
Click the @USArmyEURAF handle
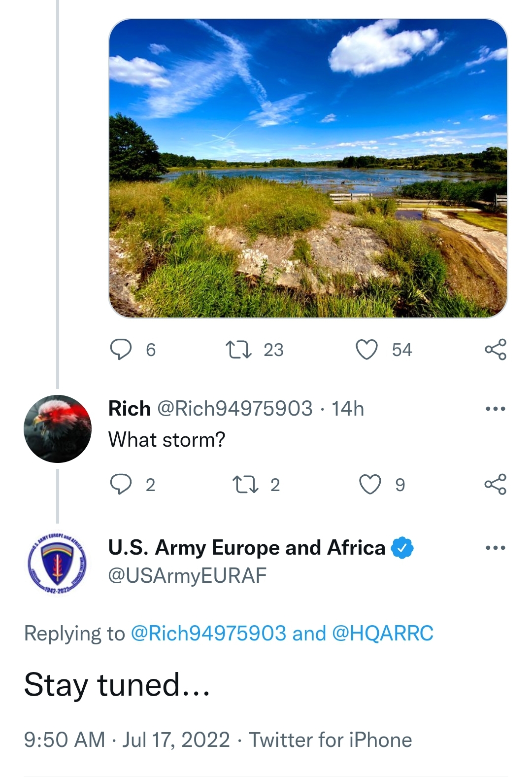point(187,575)
